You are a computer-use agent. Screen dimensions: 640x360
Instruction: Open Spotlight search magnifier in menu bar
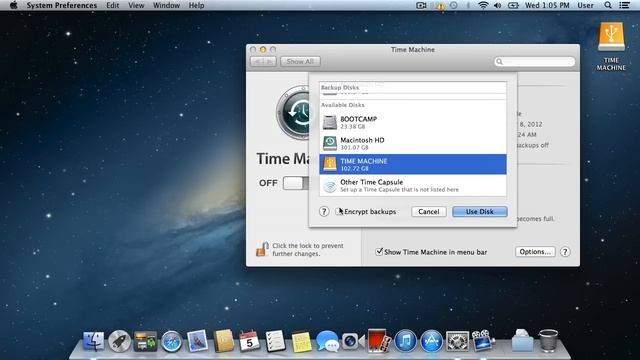click(608, 5)
